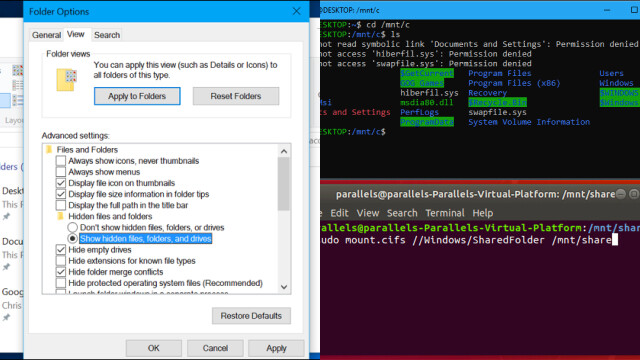Open Terminal menu in Ubuntu terminal
This screenshot has height=360, width=640.
pyautogui.click(x=445, y=213)
